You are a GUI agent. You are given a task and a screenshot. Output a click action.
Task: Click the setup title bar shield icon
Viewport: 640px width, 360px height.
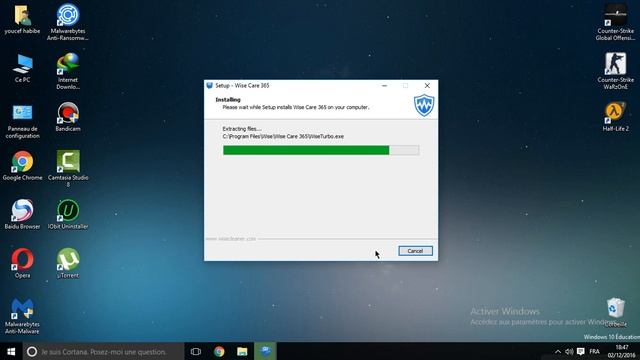pyautogui.click(x=210, y=85)
